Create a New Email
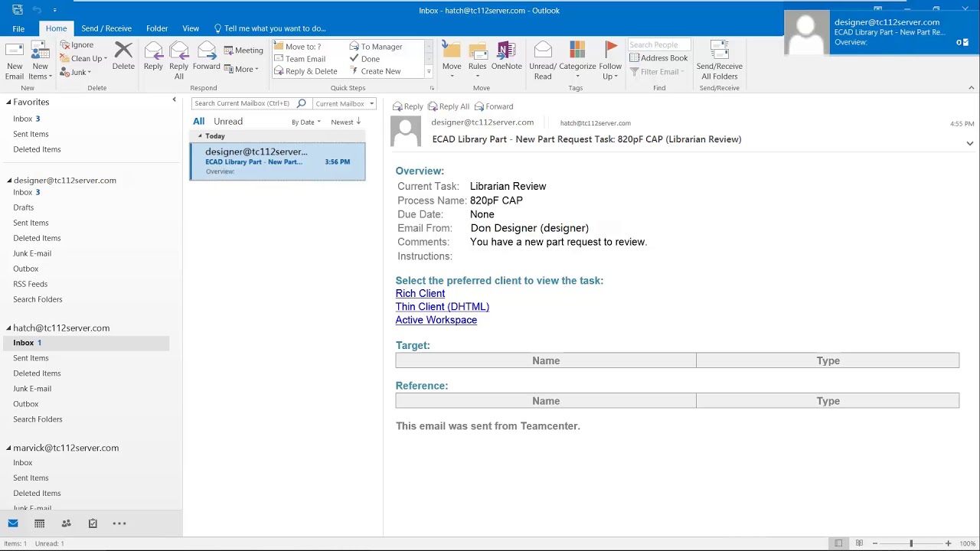 point(14,60)
